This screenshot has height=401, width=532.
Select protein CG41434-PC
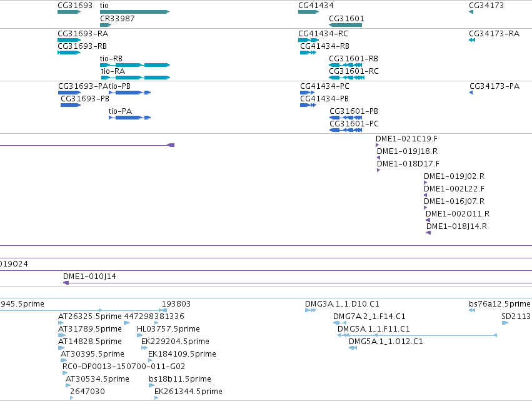coord(324,86)
